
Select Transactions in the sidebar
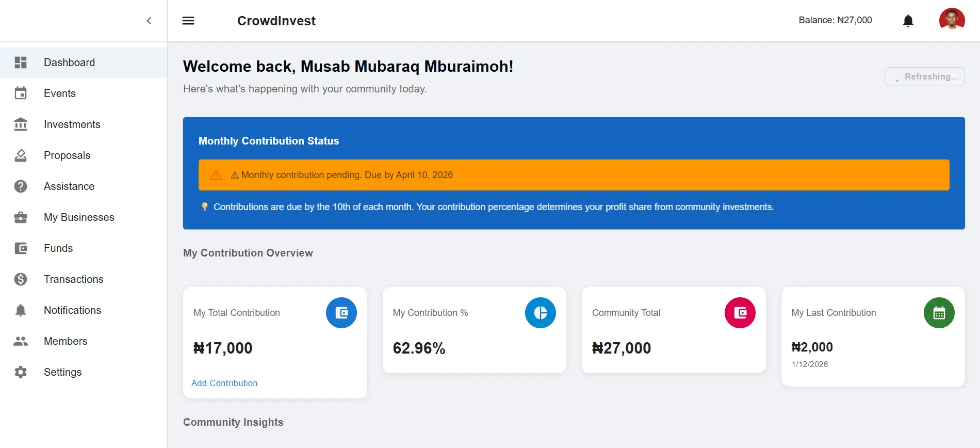click(x=74, y=279)
